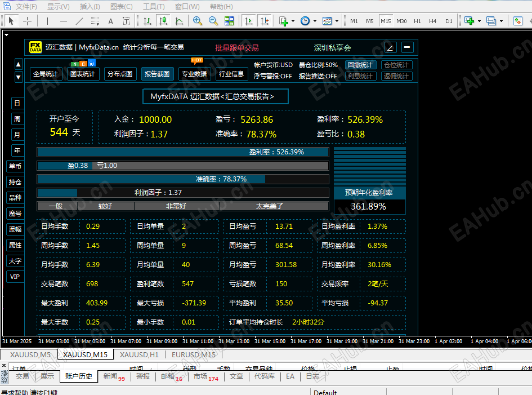Switch chart to bar chart

coord(147,21)
